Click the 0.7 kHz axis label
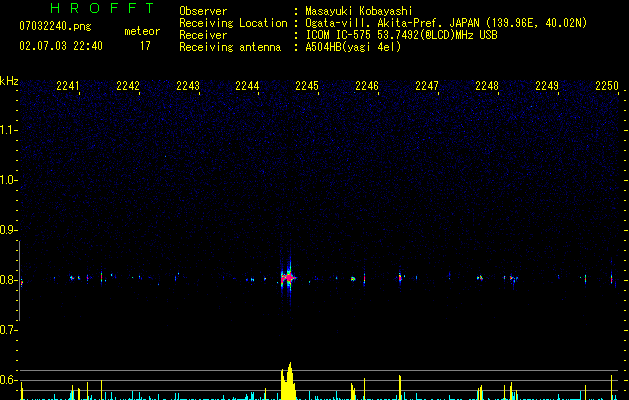Viewport: 629px width, 400px height. [x=8, y=330]
